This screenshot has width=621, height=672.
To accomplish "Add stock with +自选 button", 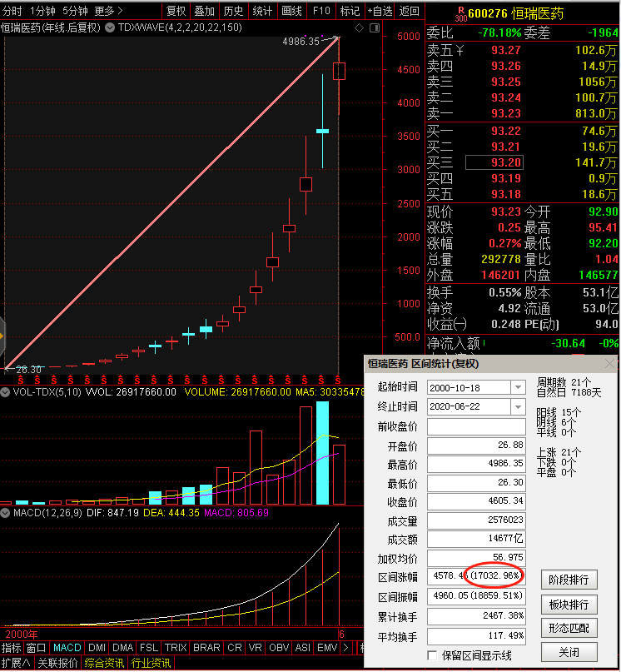I will pos(380,11).
